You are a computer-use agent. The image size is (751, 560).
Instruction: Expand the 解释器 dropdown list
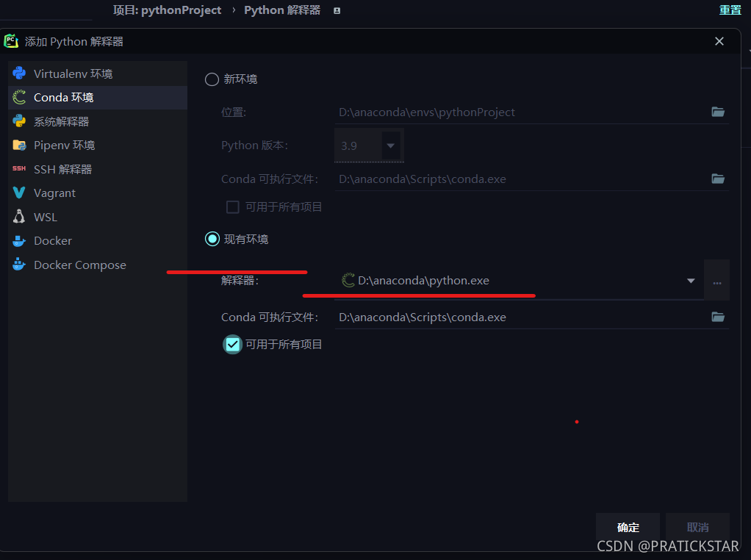tap(691, 281)
